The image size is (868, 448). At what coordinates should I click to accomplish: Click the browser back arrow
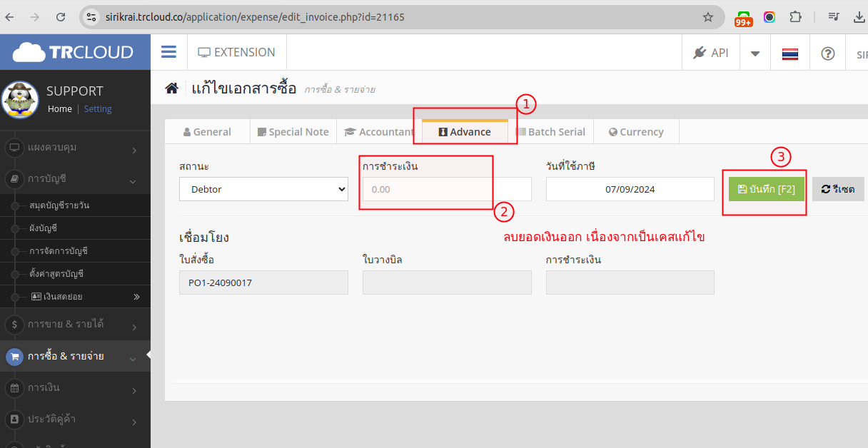point(9,16)
